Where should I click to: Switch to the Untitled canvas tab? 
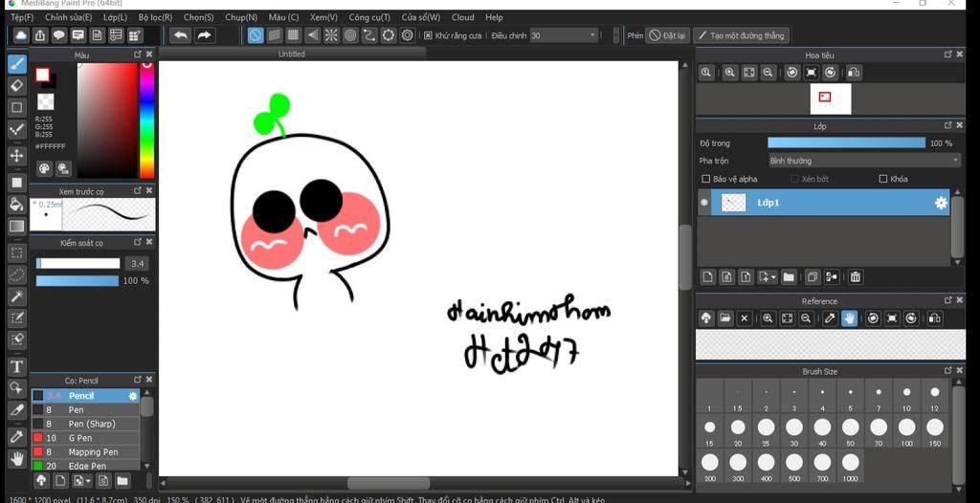[292, 55]
